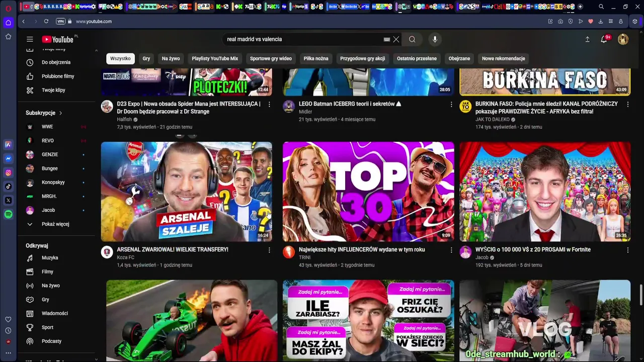Open more options for Największe hity INFLUENCERÓW video
This screenshot has width=644, height=362.
point(451,250)
